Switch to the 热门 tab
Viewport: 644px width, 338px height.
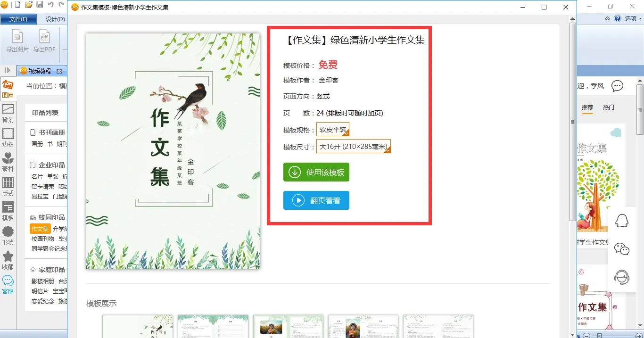coord(608,107)
